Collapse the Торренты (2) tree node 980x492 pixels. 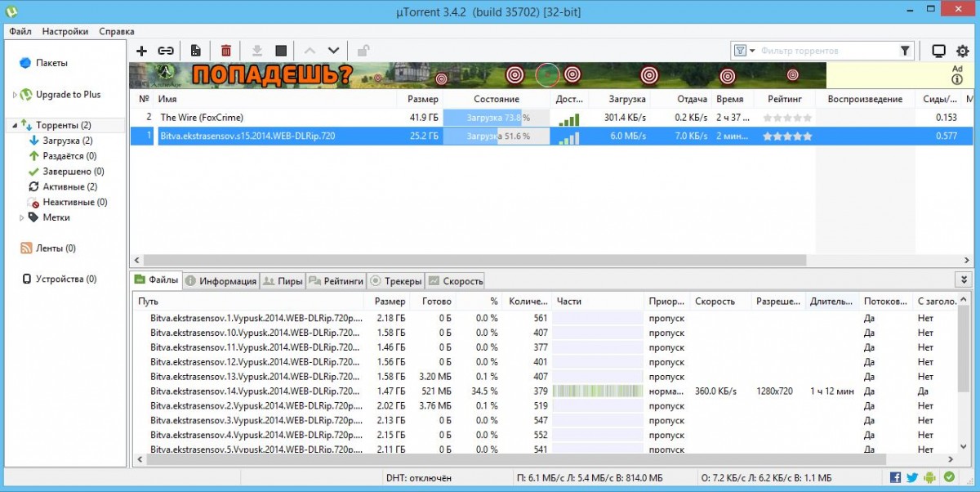(x=13, y=126)
